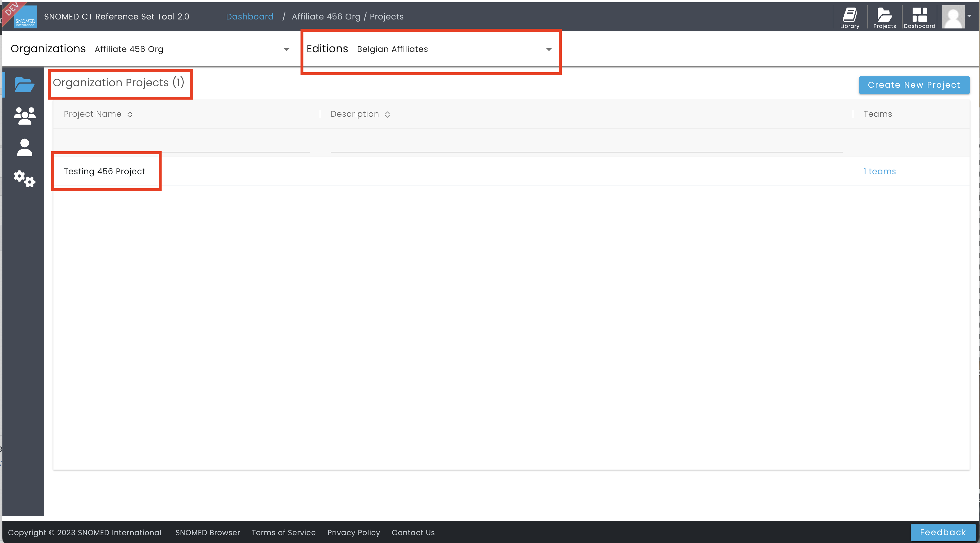Click the Organization Projects (1) heading
This screenshot has width=980, height=543.
click(118, 82)
